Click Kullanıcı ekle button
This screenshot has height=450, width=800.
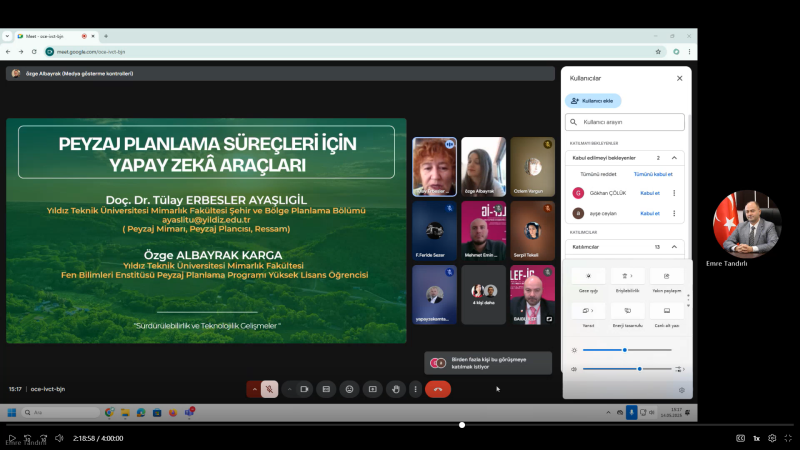tap(593, 101)
